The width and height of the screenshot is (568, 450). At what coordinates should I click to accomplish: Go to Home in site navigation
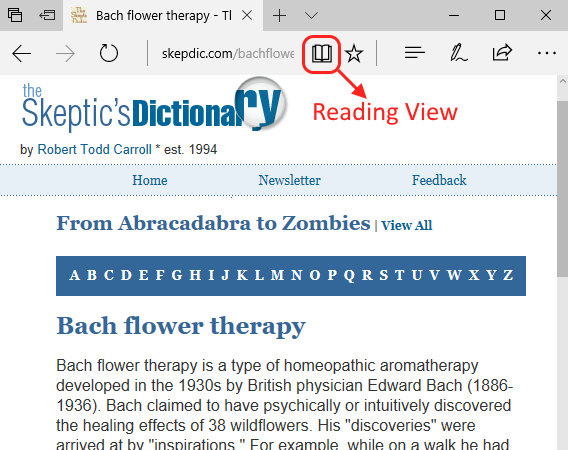[150, 180]
